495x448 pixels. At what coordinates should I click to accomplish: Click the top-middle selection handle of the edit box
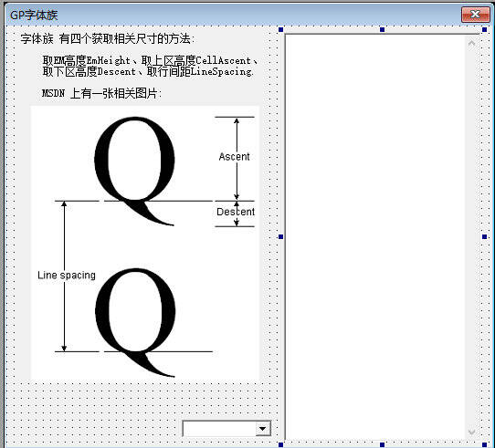(x=383, y=30)
